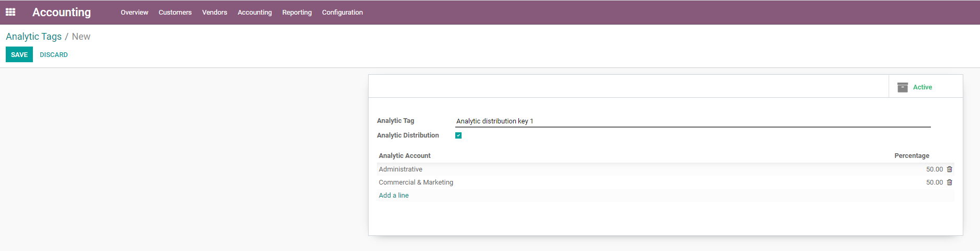Delete the Commercial & Marketing line trash icon

pos(949,182)
